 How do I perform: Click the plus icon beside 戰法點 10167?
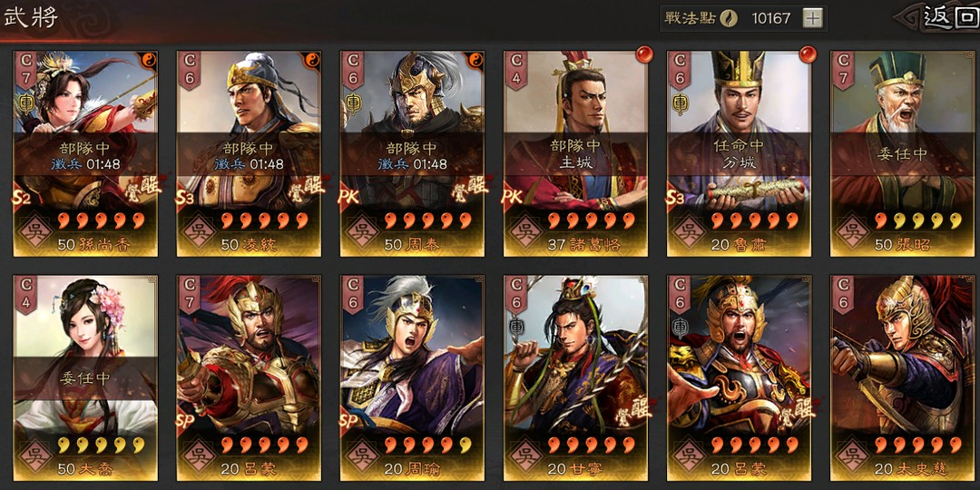(812, 19)
